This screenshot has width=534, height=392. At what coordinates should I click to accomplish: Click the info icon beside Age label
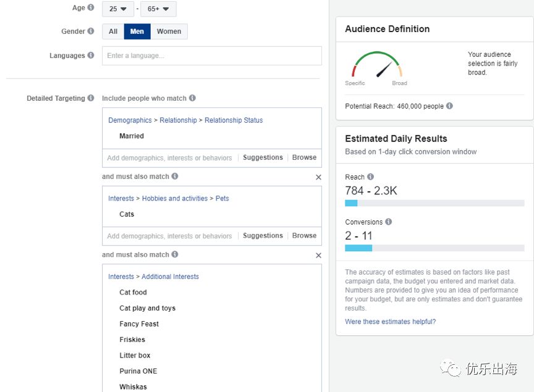click(x=91, y=8)
